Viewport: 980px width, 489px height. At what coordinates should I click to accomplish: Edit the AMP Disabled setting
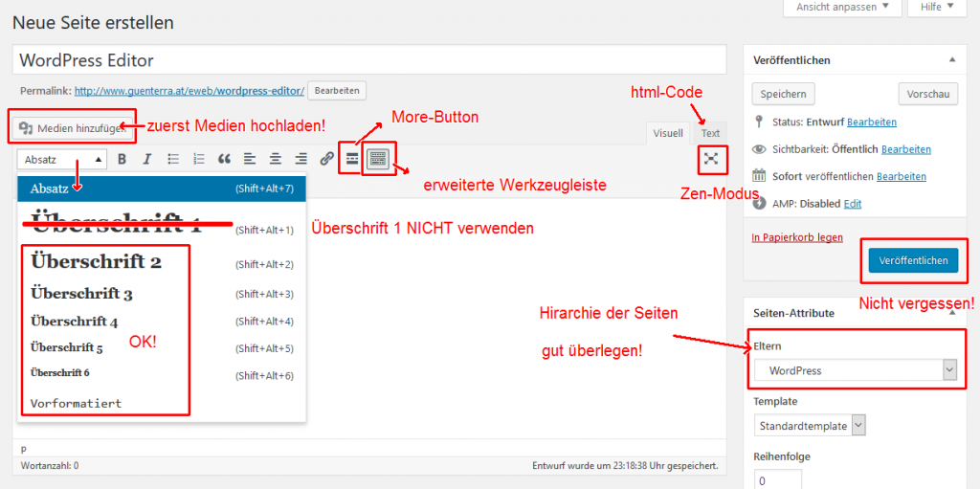pos(852,204)
